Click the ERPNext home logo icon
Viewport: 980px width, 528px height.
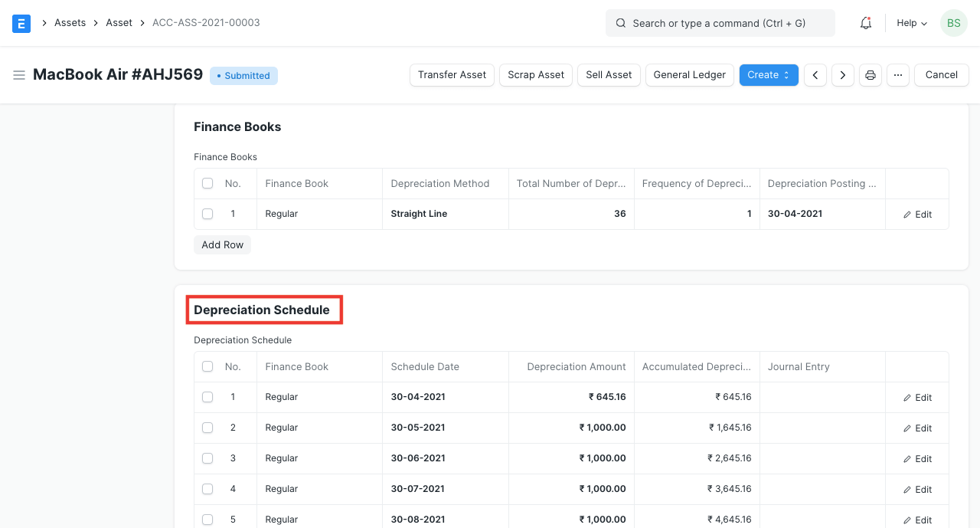(21, 23)
